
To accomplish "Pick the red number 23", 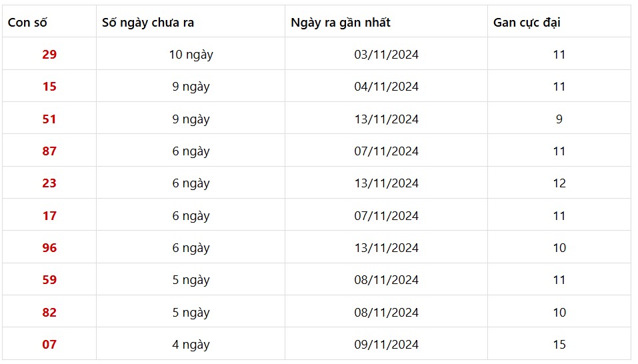I will click(x=49, y=183).
